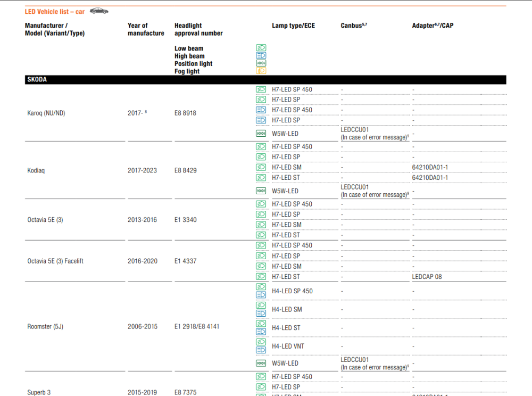
Task: Click Roomster high beam icon for H4-LED ST
Action: 261,332
